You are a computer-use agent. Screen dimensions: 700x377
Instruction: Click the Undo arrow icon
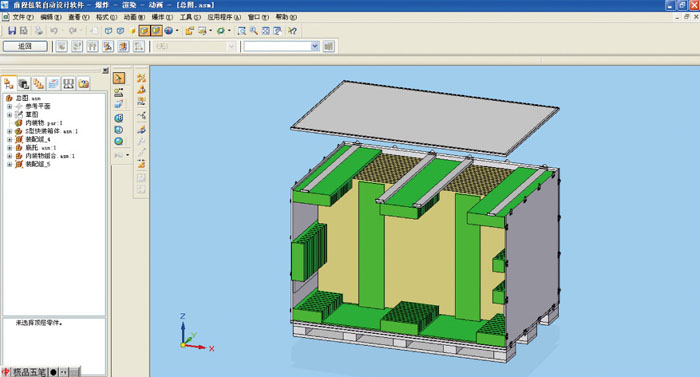pos(54,30)
